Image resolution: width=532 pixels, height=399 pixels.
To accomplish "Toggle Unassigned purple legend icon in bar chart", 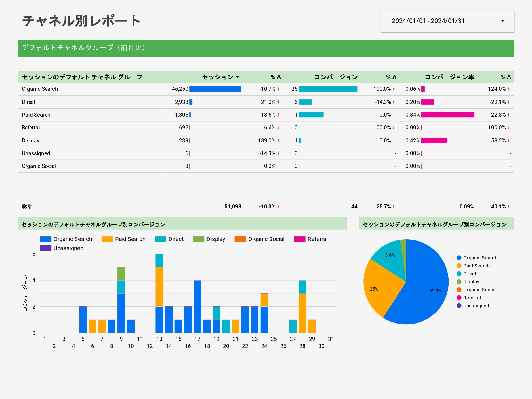I will 45,248.
